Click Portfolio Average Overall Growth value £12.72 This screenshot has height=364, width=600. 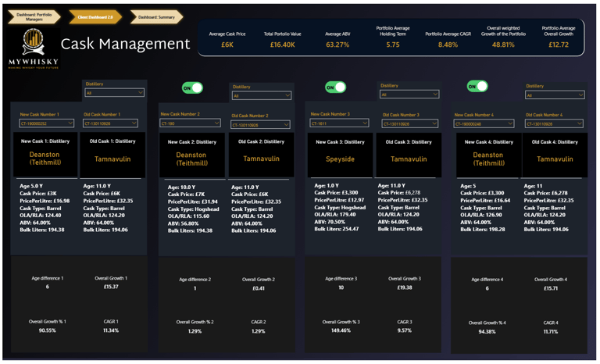[x=559, y=45]
